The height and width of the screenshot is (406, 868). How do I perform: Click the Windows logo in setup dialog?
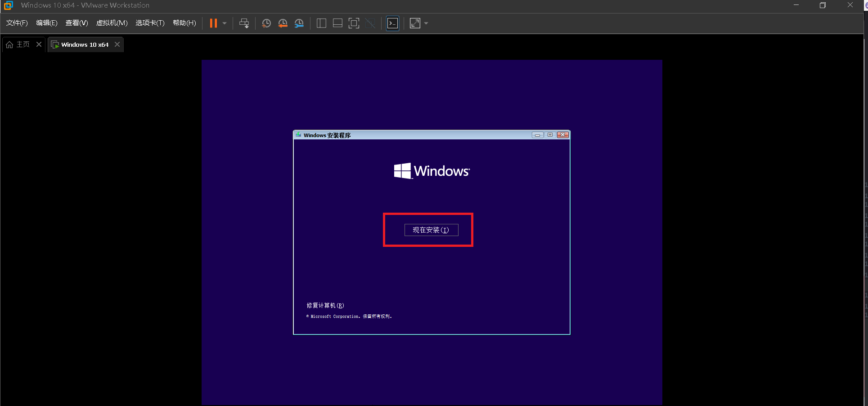432,171
